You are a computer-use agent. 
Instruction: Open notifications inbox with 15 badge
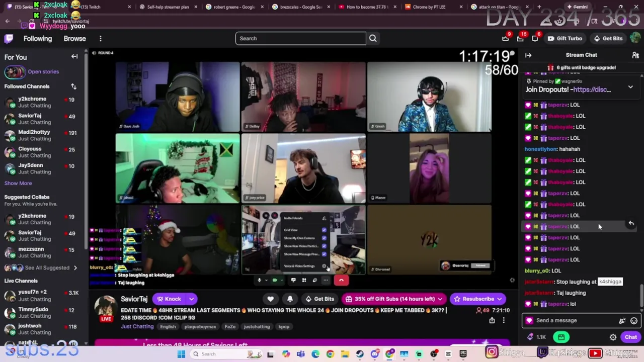point(520,38)
